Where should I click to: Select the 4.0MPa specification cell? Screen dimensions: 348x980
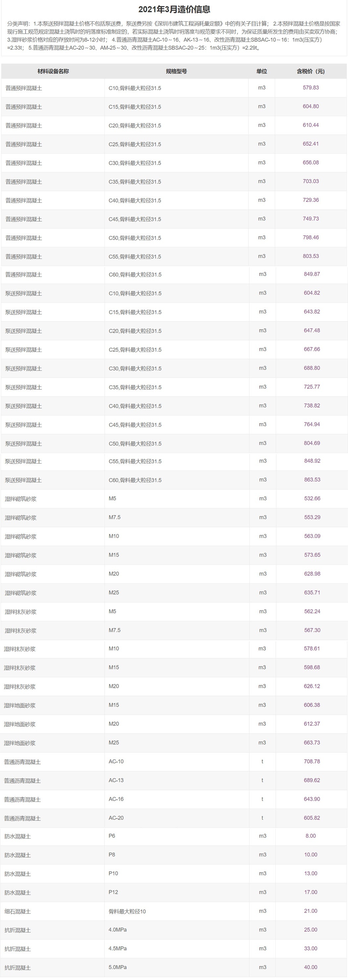[118, 929]
